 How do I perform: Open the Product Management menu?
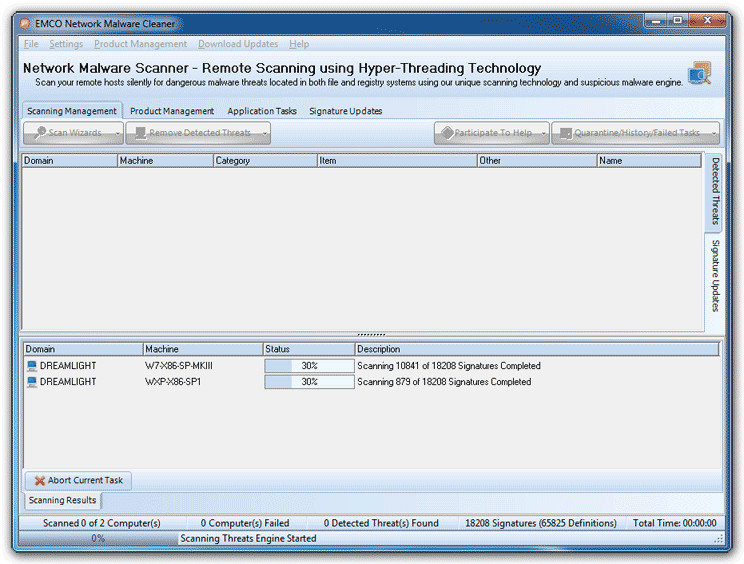pos(140,44)
